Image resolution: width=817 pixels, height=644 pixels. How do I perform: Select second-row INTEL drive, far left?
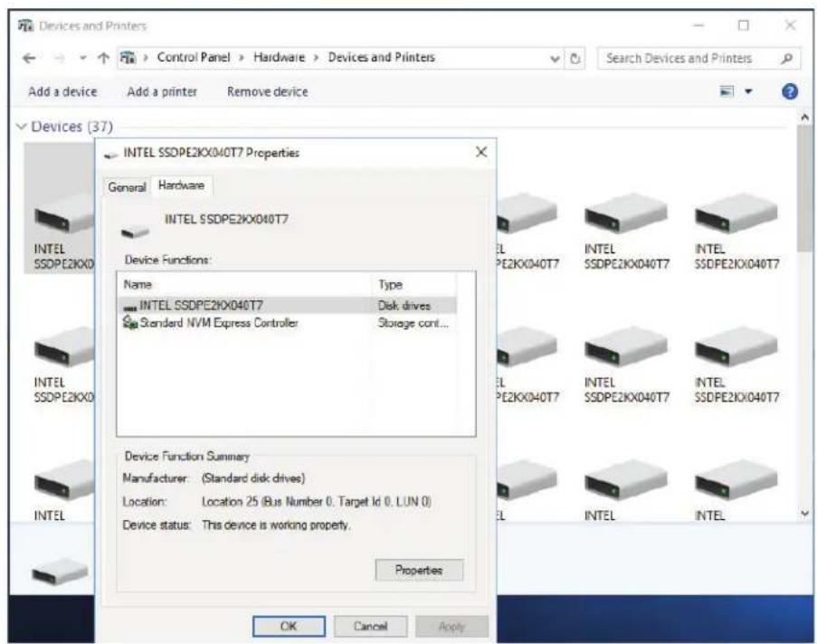point(62,365)
